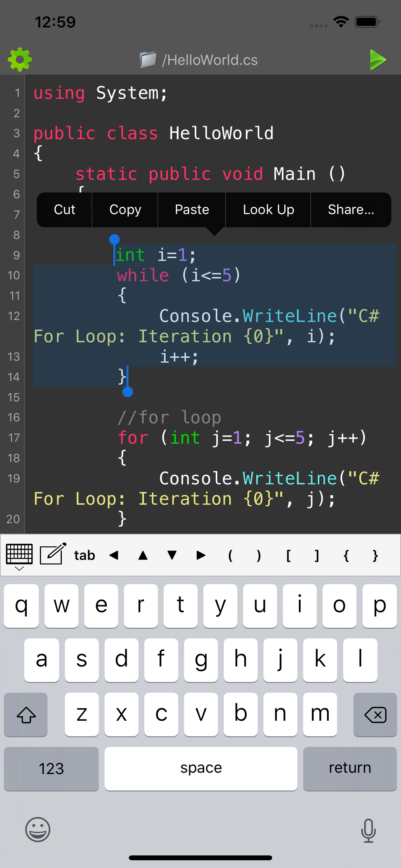401x868 pixels.
Task: Choose Share... from the edit menu
Action: 351,210
